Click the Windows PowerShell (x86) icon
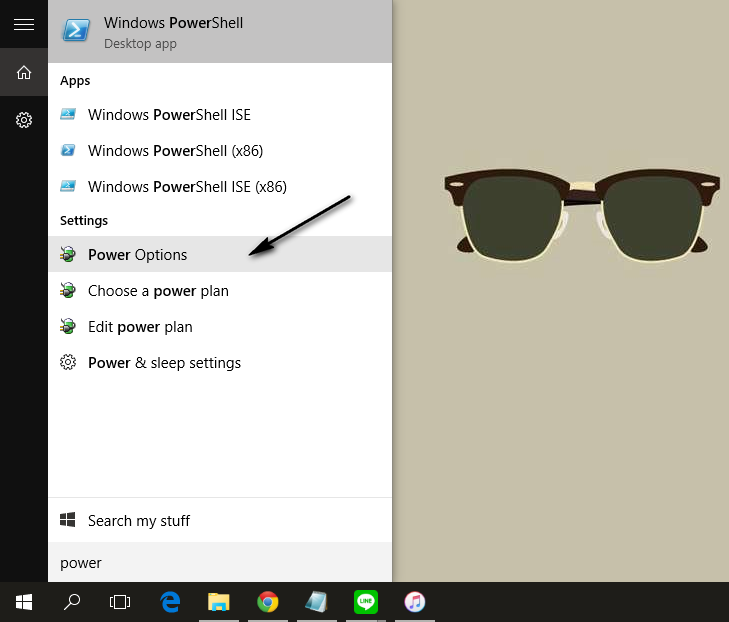729x622 pixels. (x=68, y=150)
